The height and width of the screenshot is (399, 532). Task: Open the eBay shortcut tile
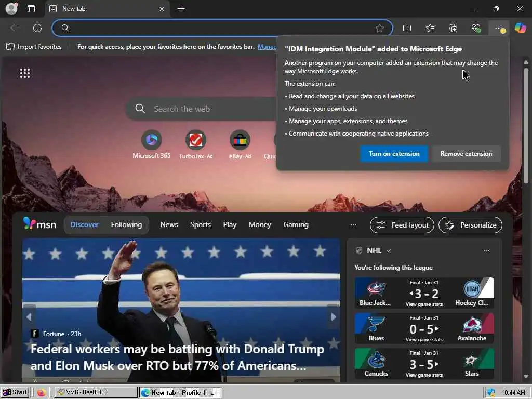(240, 145)
